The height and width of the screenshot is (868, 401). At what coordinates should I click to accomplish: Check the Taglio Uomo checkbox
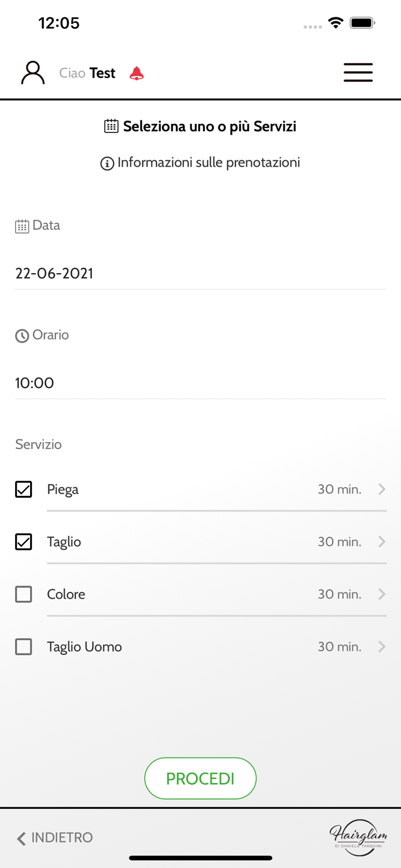tap(24, 646)
